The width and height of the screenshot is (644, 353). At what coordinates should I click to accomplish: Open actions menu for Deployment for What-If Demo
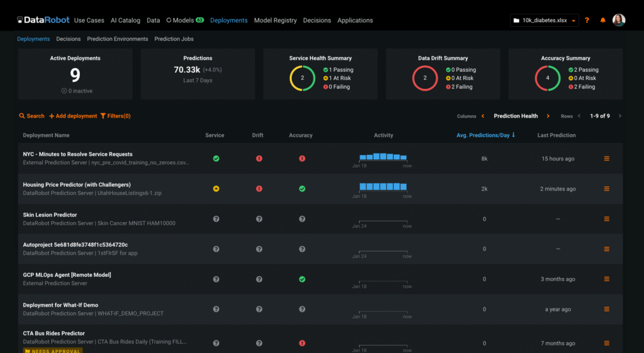tap(607, 309)
